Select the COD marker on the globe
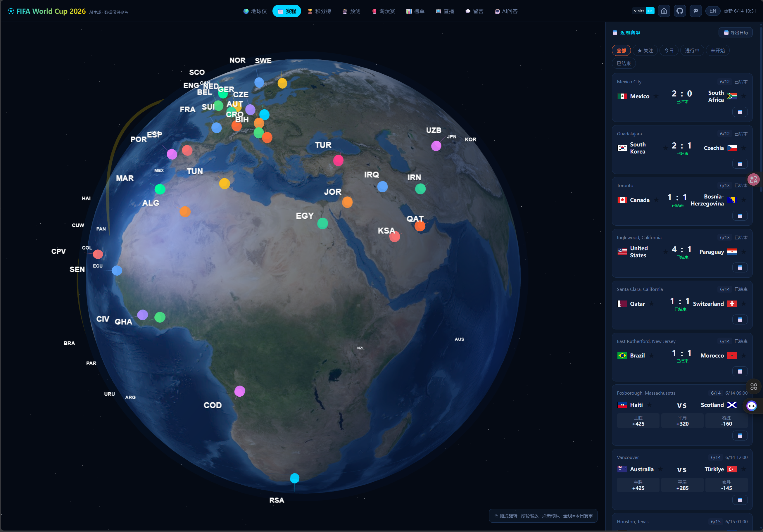 (x=240, y=391)
